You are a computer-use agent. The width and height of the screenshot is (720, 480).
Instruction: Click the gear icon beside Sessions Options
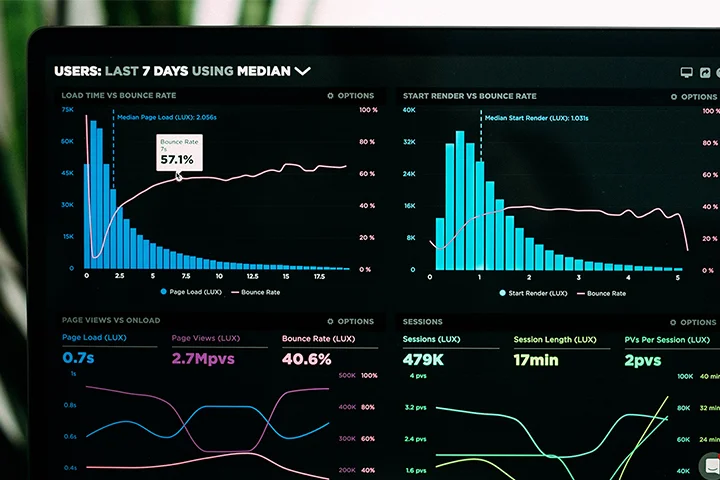[673, 322]
